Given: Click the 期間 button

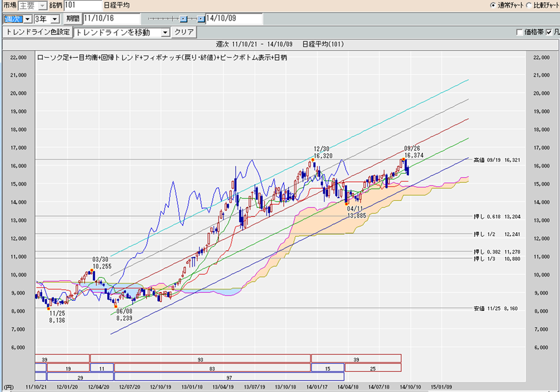Looking at the screenshot, I should tap(73, 19).
